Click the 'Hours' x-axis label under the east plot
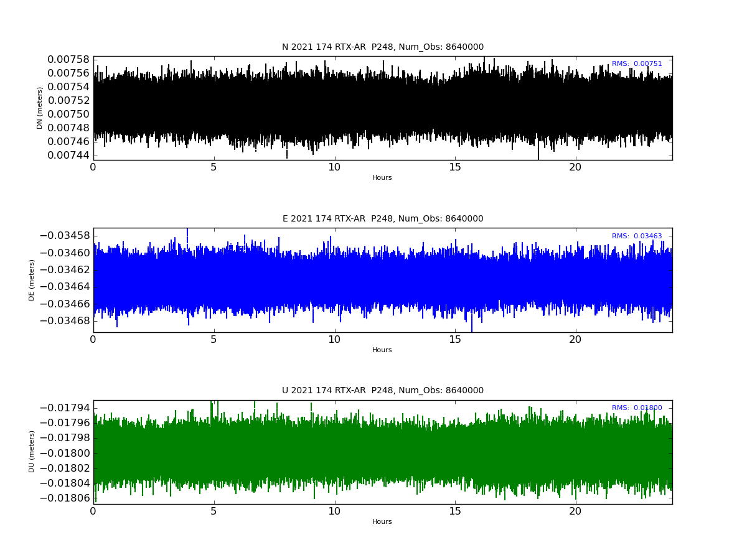747x560 pixels. pyautogui.click(x=382, y=350)
